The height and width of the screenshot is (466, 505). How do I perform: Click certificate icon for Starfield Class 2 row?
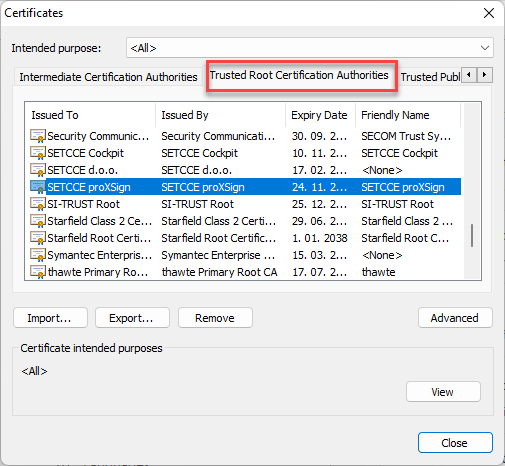pos(38,221)
